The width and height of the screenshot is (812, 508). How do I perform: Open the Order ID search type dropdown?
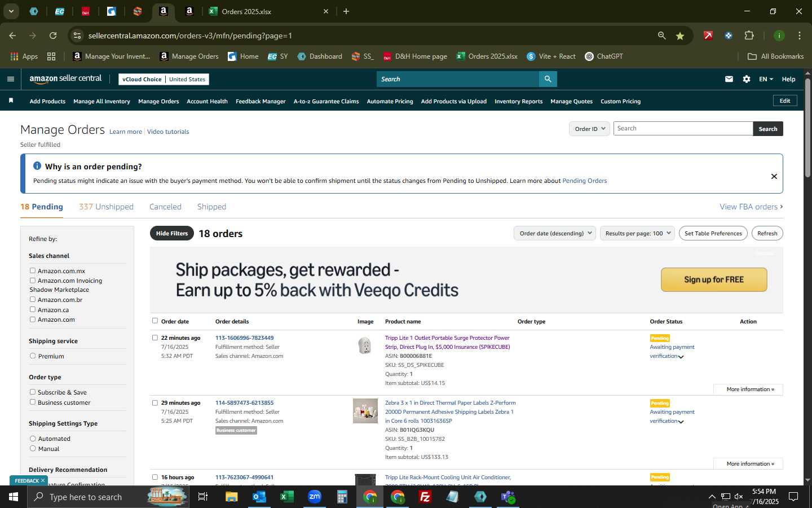[x=589, y=129]
